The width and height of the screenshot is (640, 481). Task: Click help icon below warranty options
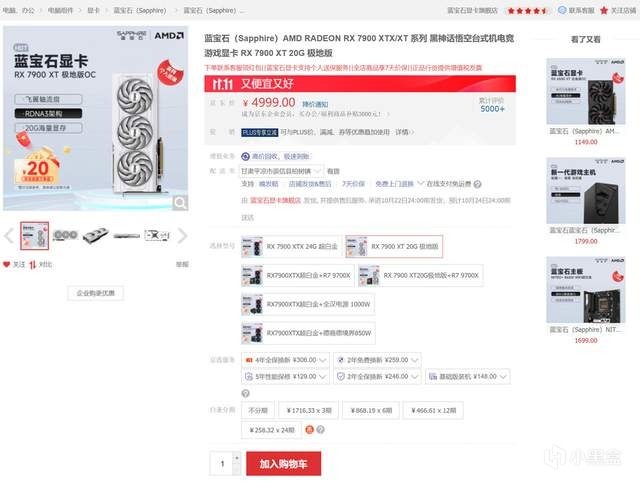pos(245,393)
